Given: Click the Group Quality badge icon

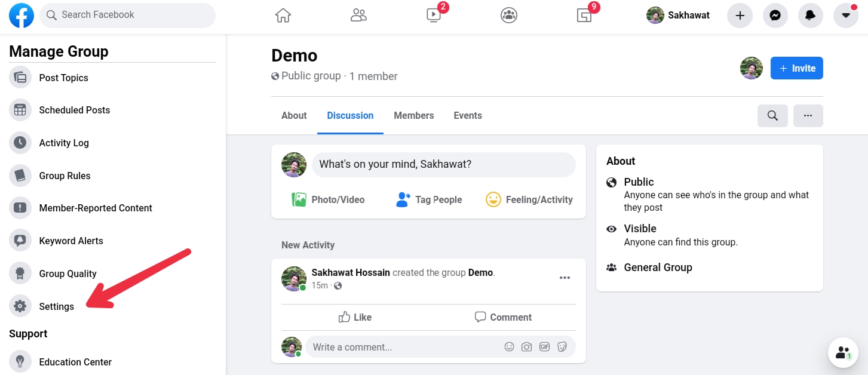Looking at the screenshot, I should coord(20,273).
